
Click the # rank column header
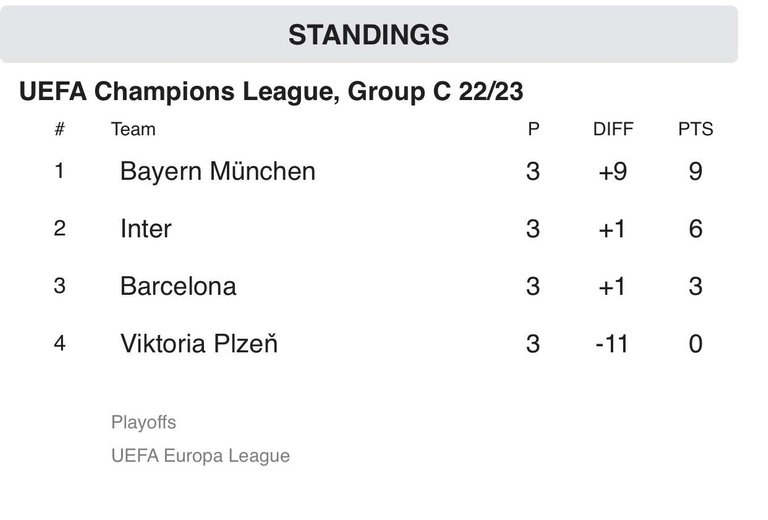pos(59,129)
